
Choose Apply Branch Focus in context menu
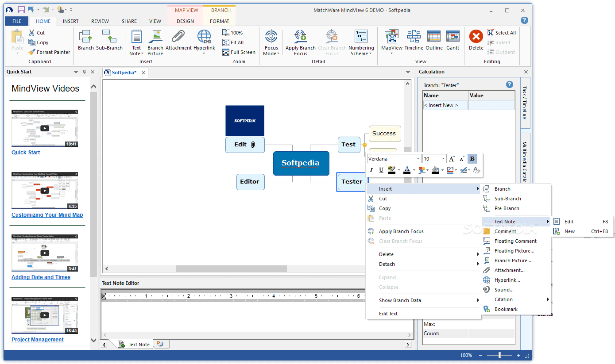tap(423, 231)
